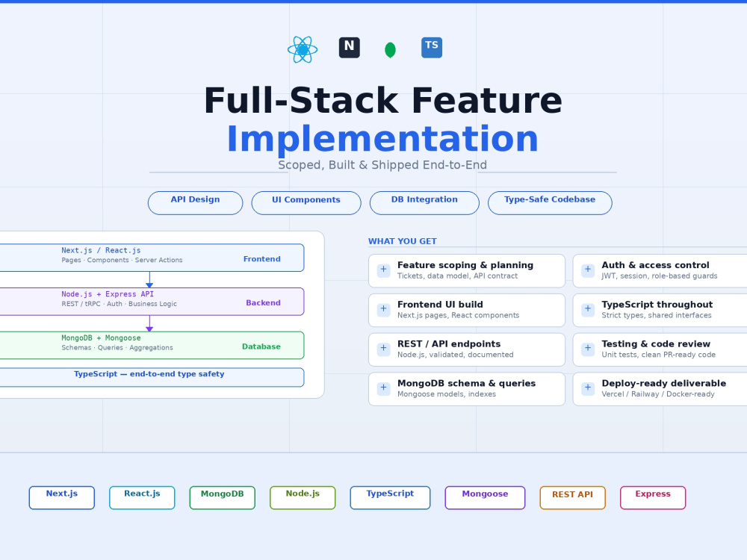Click plus icon beside Auth & access control
Screen dimensions: 747x560
tap(588, 270)
